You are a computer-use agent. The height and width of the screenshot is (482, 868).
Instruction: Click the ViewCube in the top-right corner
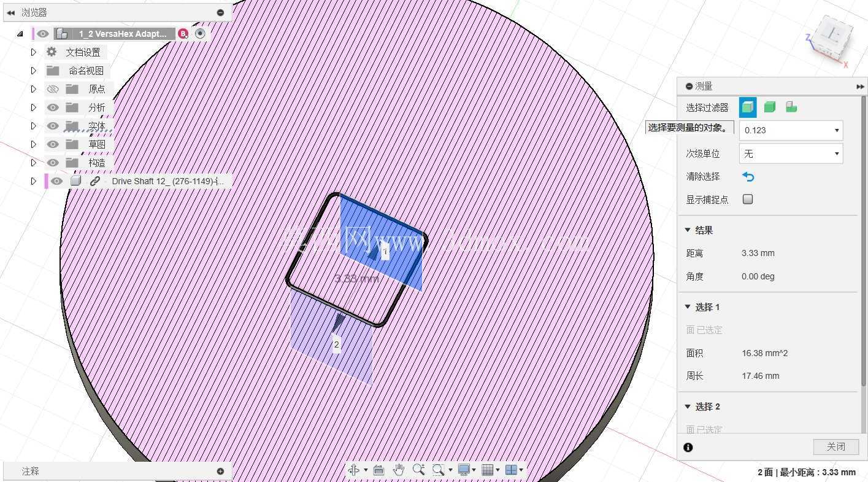pos(831,39)
